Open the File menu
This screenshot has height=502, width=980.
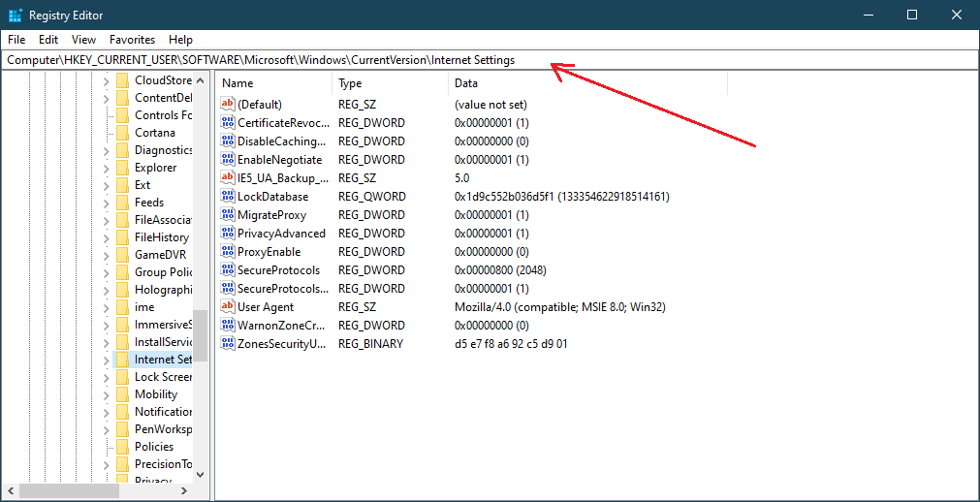pyautogui.click(x=16, y=40)
